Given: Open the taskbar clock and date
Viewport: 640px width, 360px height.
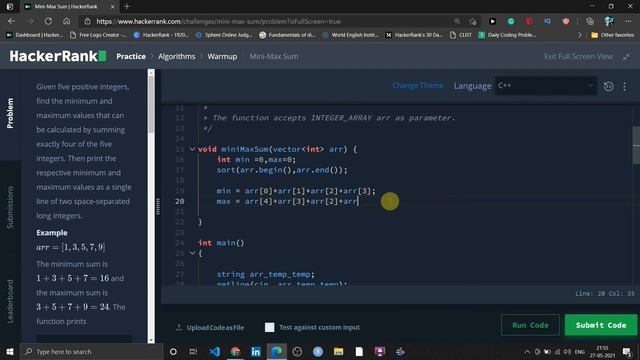Looking at the screenshot, I should click(x=602, y=351).
